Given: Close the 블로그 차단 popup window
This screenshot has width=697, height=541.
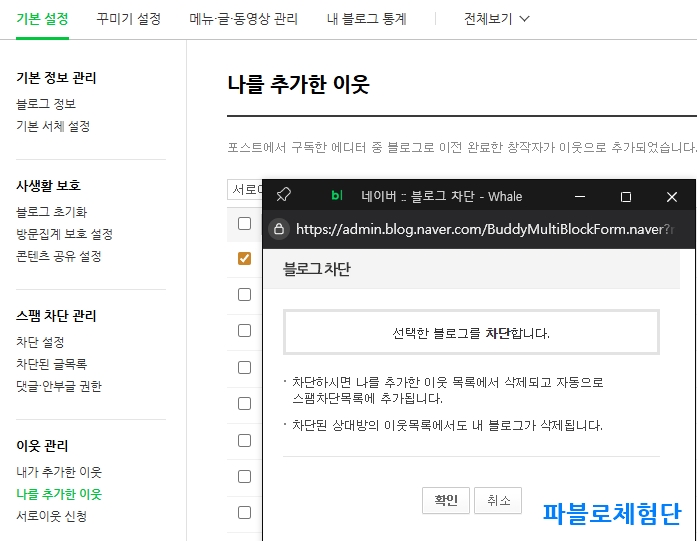Looking at the screenshot, I should pos(672,196).
